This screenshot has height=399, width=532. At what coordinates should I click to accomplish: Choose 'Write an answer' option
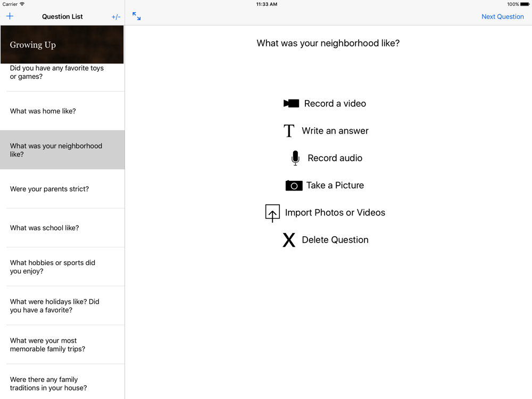[335, 131]
